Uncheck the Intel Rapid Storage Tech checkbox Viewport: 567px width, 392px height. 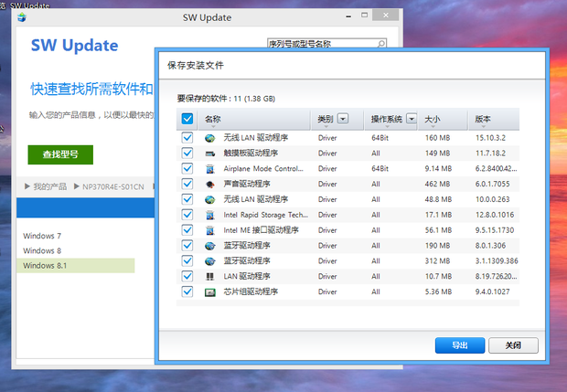pyautogui.click(x=187, y=215)
